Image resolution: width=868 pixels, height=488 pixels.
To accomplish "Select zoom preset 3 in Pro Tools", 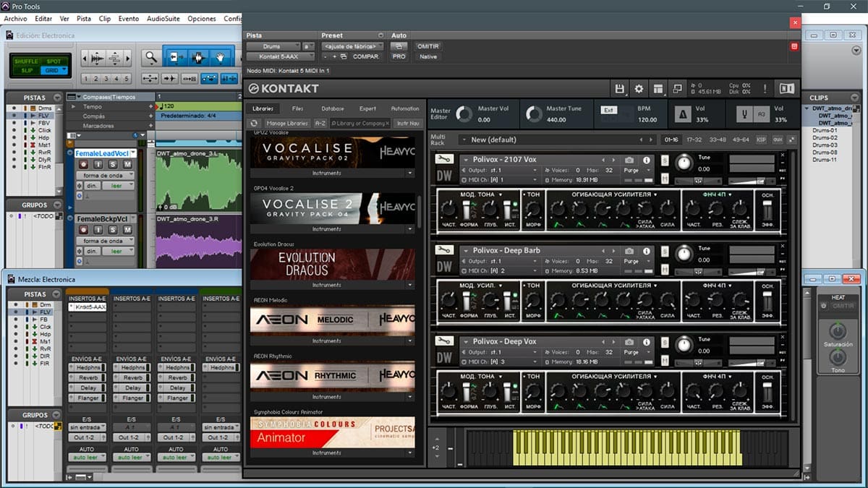I will point(106,79).
